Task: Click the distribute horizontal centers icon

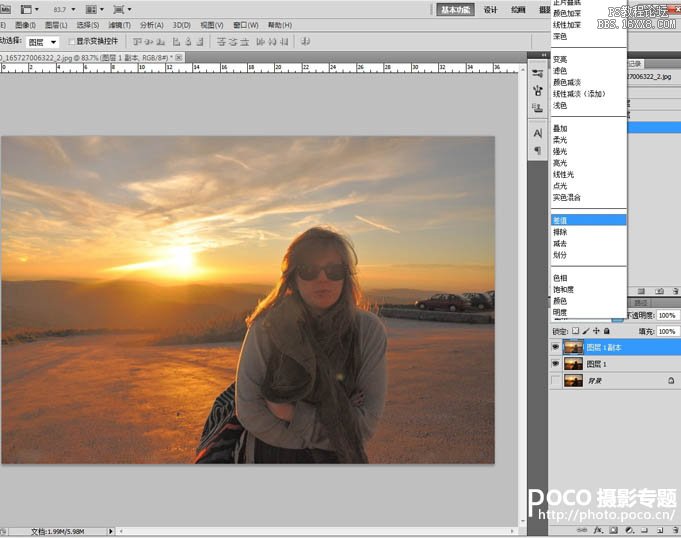Action: (272, 42)
